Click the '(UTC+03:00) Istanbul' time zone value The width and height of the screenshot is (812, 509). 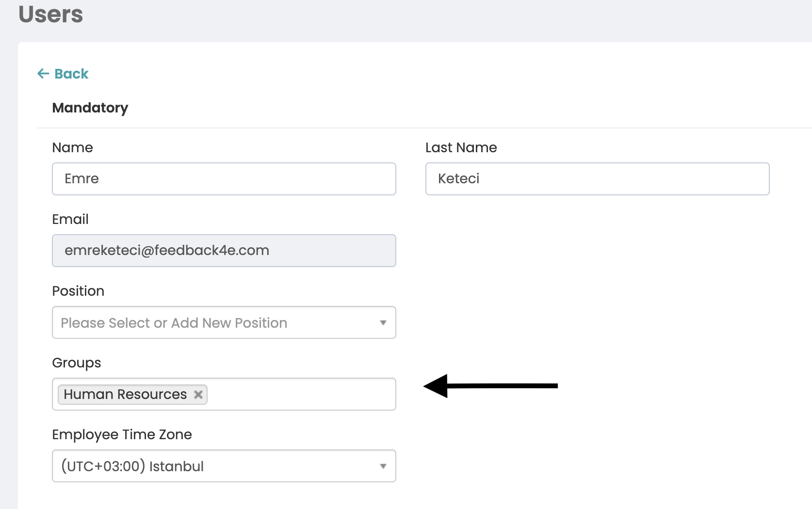coord(132,466)
